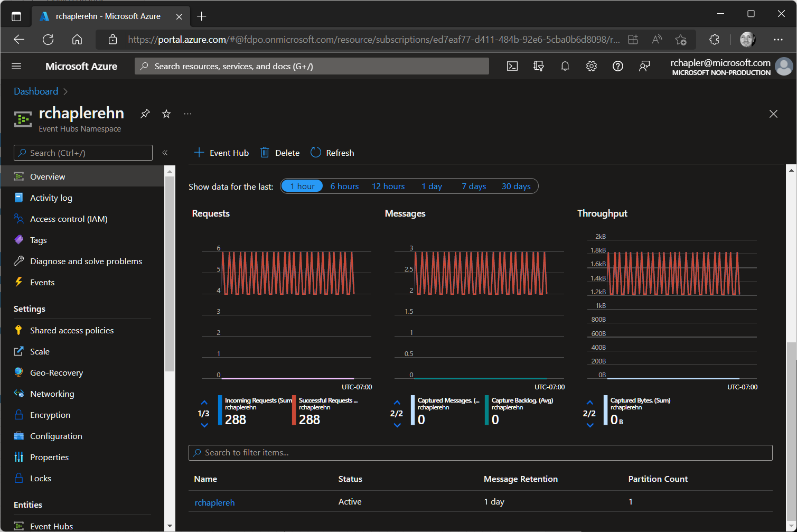The width and height of the screenshot is (797, 532).
Task: Open the hamburger portal menu
Action: [x=16, y=66]
